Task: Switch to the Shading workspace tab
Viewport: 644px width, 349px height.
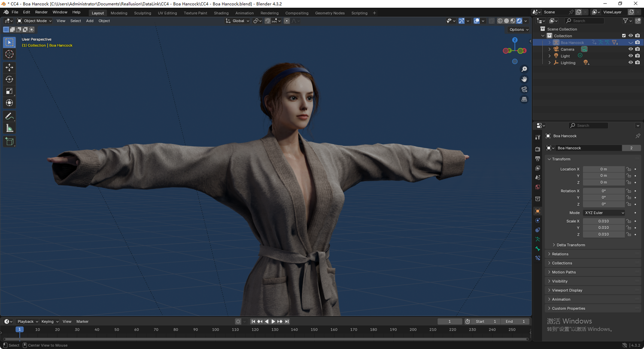Action: 221,13
